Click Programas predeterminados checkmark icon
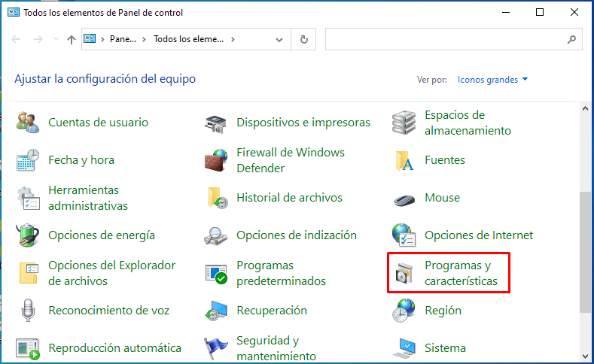The height and width of the screenshot is (364, 594). 216,274
